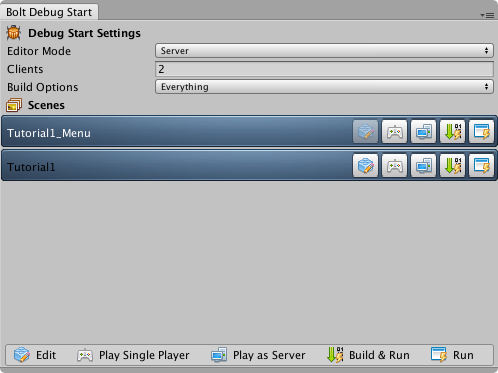Screen dimensions: 498x373
Task: Click Play as Server icon for Tutorial1_Menu
Action: pos(423,132)
